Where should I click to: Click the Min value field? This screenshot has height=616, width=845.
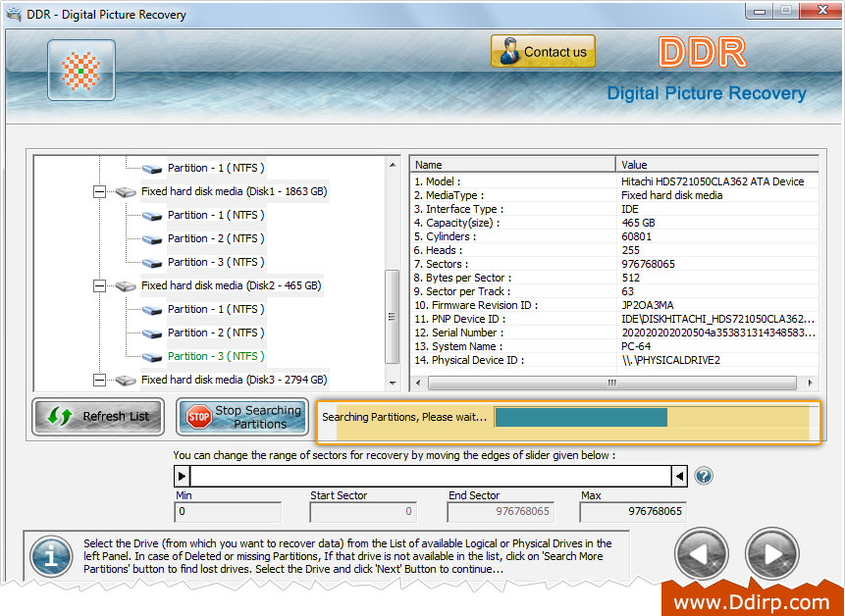click(x=228, y=512)
